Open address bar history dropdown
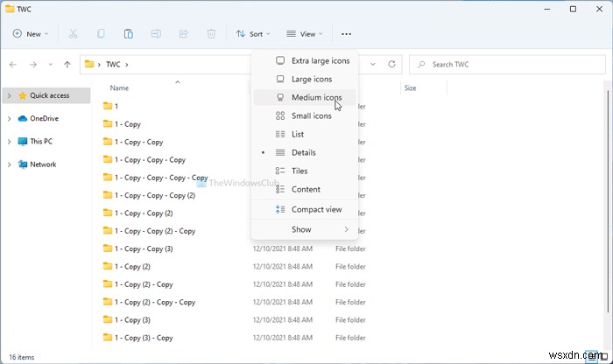 coord(373,64)
